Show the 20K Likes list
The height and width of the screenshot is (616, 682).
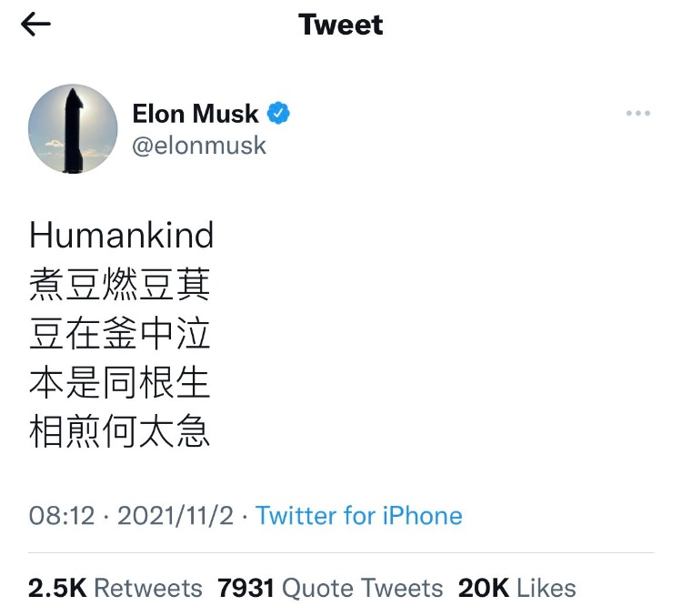tap(517, 588)
